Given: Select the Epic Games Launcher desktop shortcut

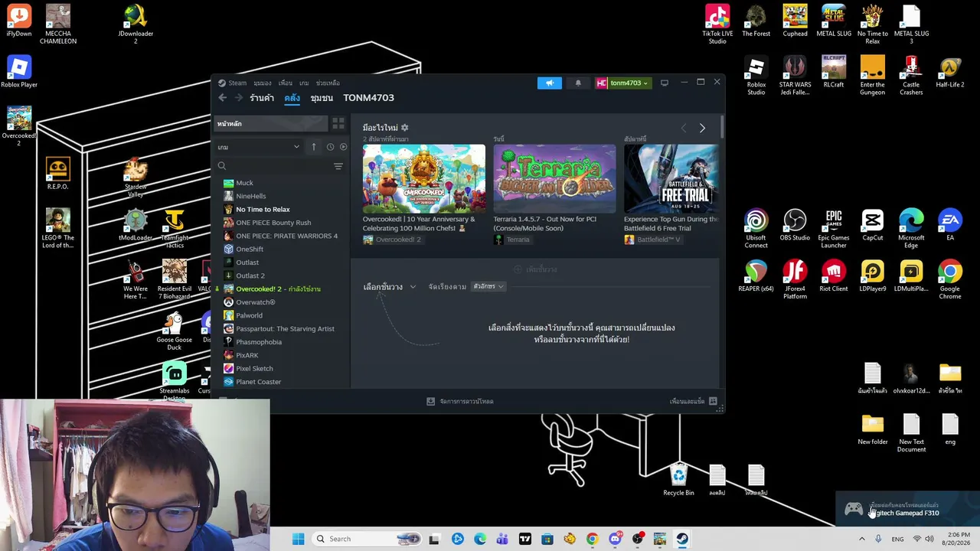Looking at the screenshot, I should coord(834,229).
